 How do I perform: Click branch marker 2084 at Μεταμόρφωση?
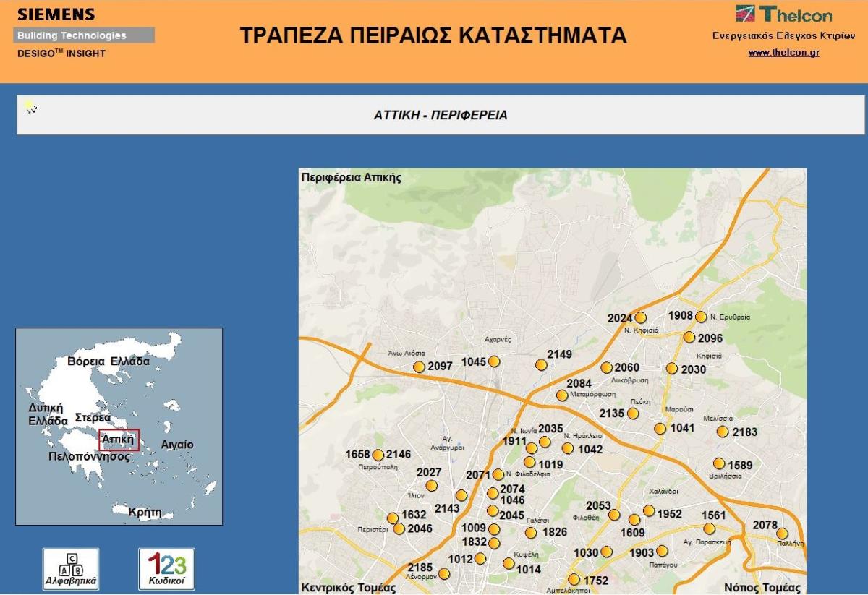[x=562, y=395]
